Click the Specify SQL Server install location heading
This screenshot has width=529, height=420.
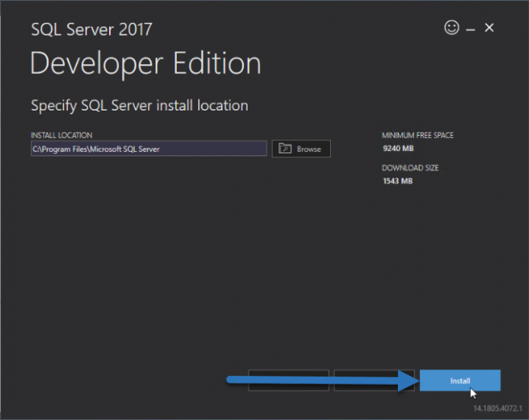point(139,106)
